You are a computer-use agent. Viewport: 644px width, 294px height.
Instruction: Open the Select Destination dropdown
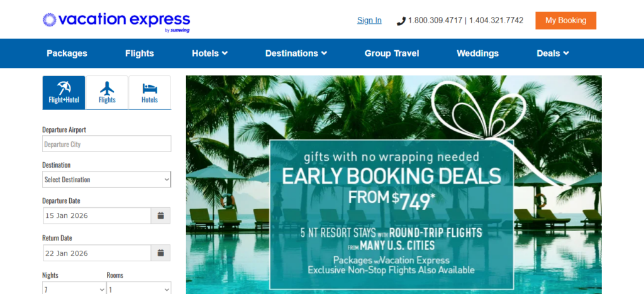coord(107,180)
